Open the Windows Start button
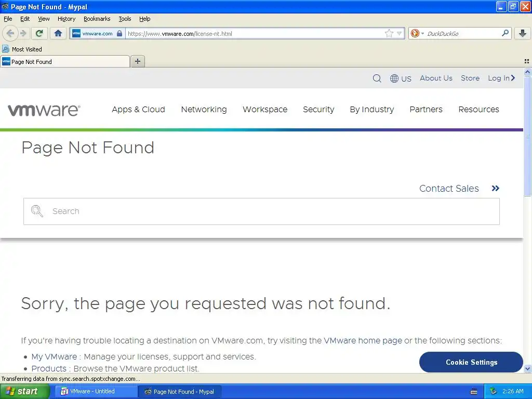This screenshot has width=532, height=399. click(x=24, y=391)
